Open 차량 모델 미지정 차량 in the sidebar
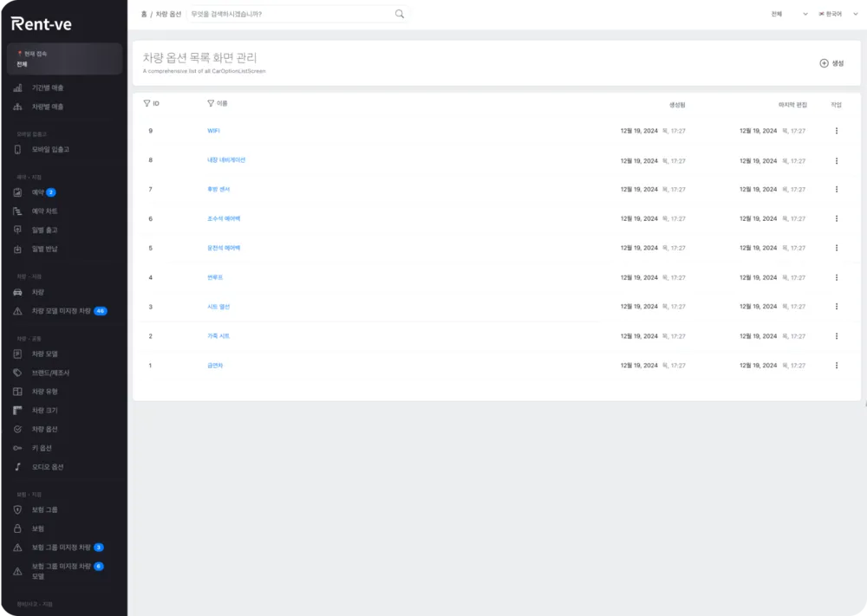The height and width of the screenshot is (616, 867). 62,311
